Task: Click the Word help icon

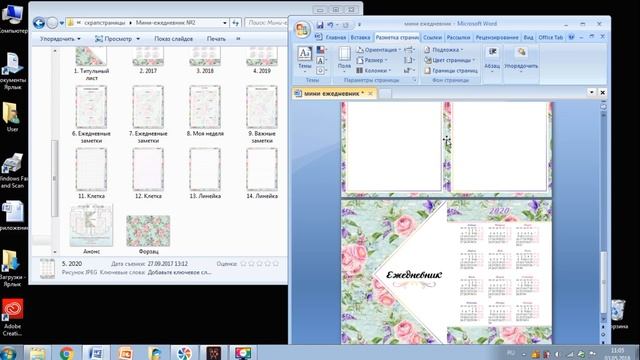Action: click(571, 37)
